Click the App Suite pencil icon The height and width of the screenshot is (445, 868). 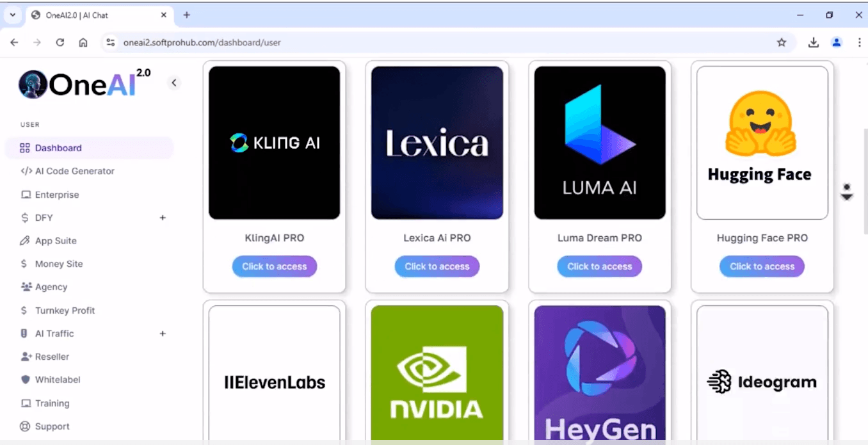[x=25, y=241]
